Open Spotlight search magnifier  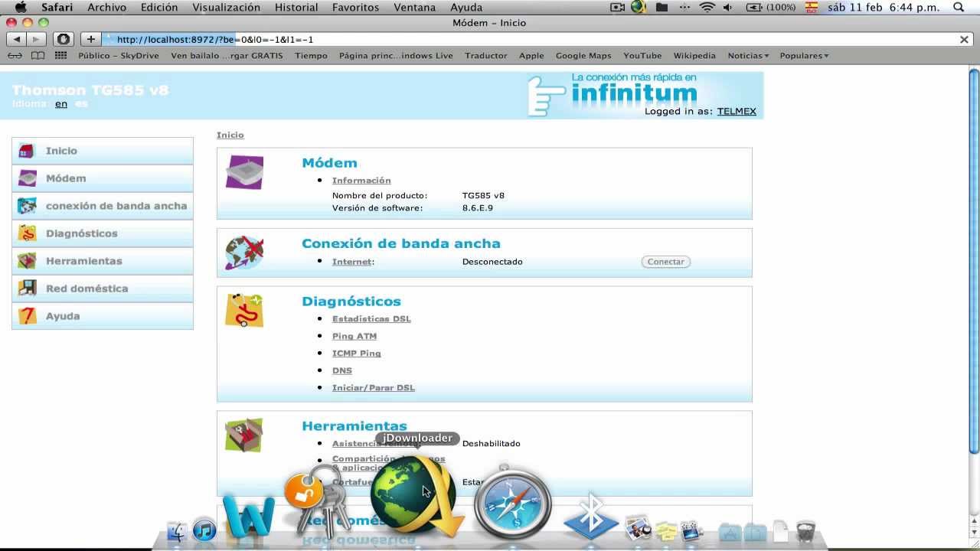click(958, 8)
